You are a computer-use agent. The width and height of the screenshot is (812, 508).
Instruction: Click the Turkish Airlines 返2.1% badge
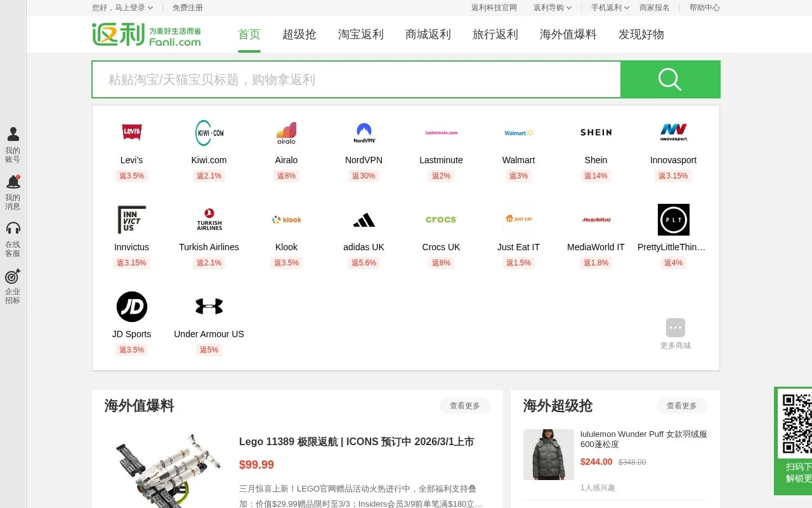209,263
